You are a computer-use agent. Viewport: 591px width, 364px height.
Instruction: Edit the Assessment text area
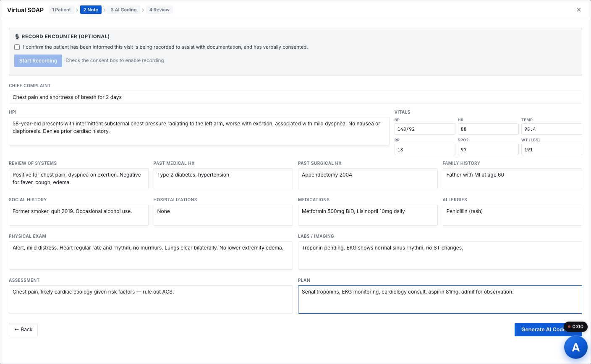pos(151,299)
